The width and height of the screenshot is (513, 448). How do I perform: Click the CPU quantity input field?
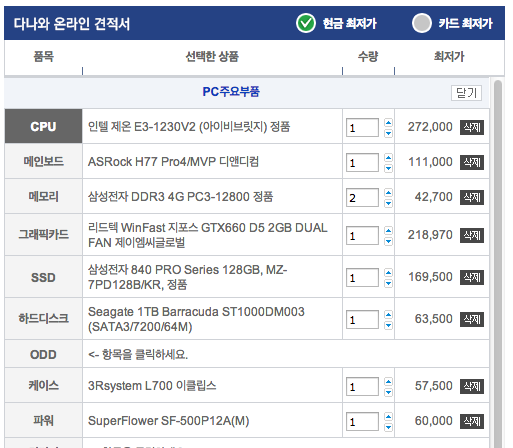pos(362,127)
